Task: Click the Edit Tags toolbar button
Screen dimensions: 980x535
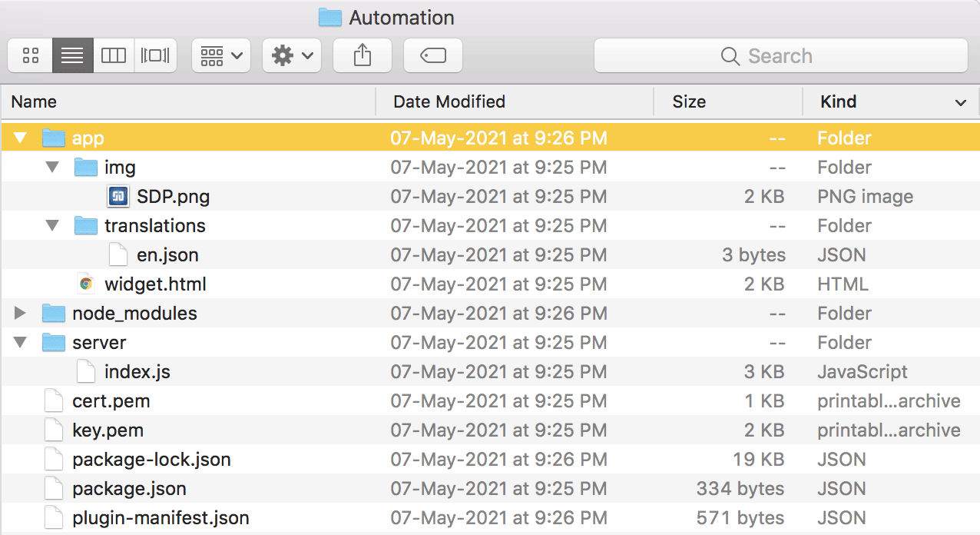Action: point(433,56)
